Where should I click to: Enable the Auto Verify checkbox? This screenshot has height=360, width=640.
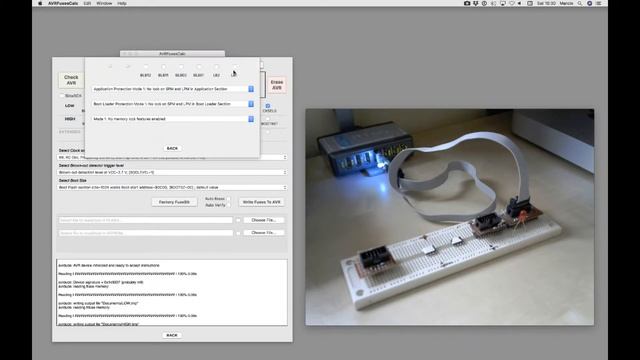pyautogui.click(x=228, y=205)
